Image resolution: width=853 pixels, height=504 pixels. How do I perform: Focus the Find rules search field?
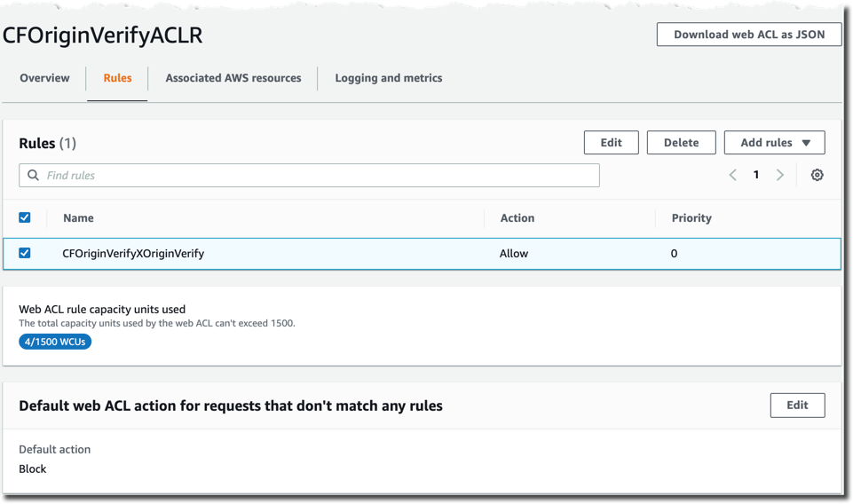point(309,175)
